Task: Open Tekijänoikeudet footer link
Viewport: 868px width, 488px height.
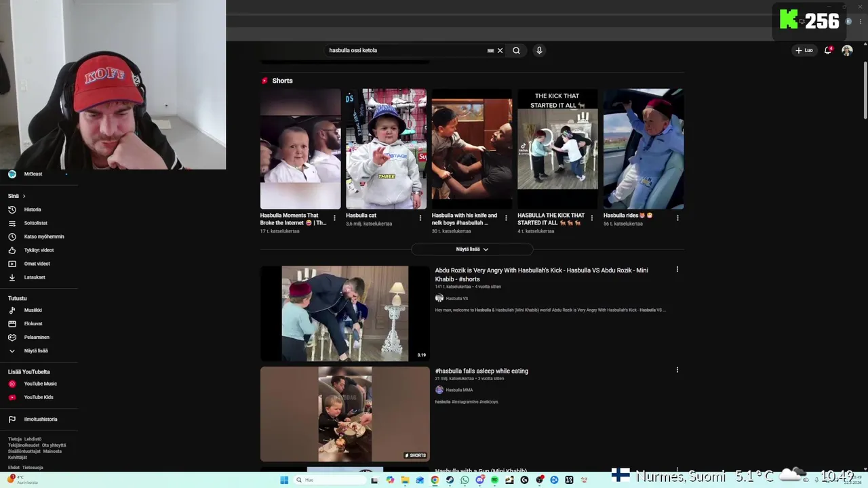Action: pyautogui.click(x=24, y=445)
